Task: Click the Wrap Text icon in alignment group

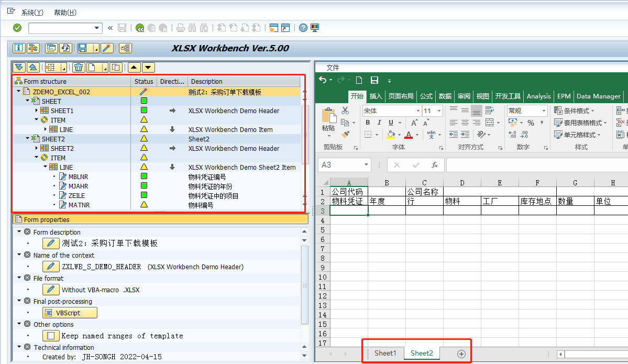Action: click(489, 111)
